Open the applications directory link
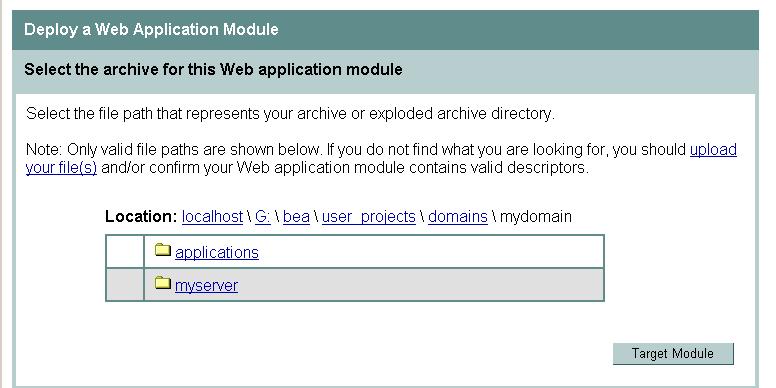 [x=217, y=252]
